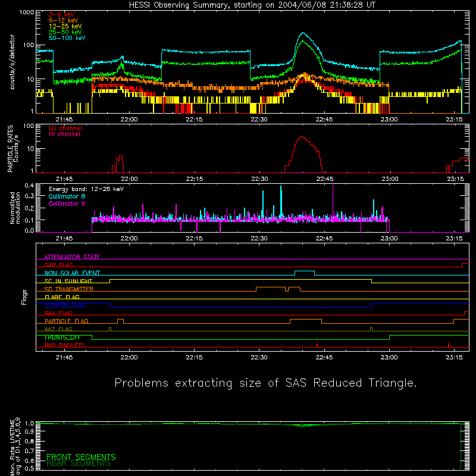Image resolution: width=476 pixels, height=476 pixels.
Task: Click the PARTICLE FLAG label
Action: pyautogui.click(x=67, y=321)
